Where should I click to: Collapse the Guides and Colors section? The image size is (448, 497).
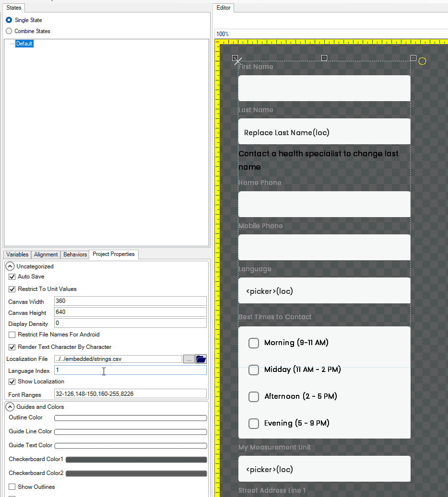click(10, 407)
